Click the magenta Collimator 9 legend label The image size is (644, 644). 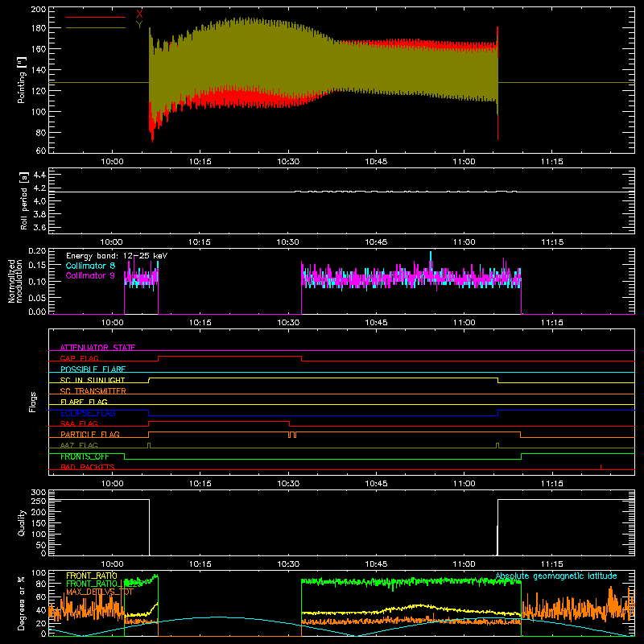(90, 275)
